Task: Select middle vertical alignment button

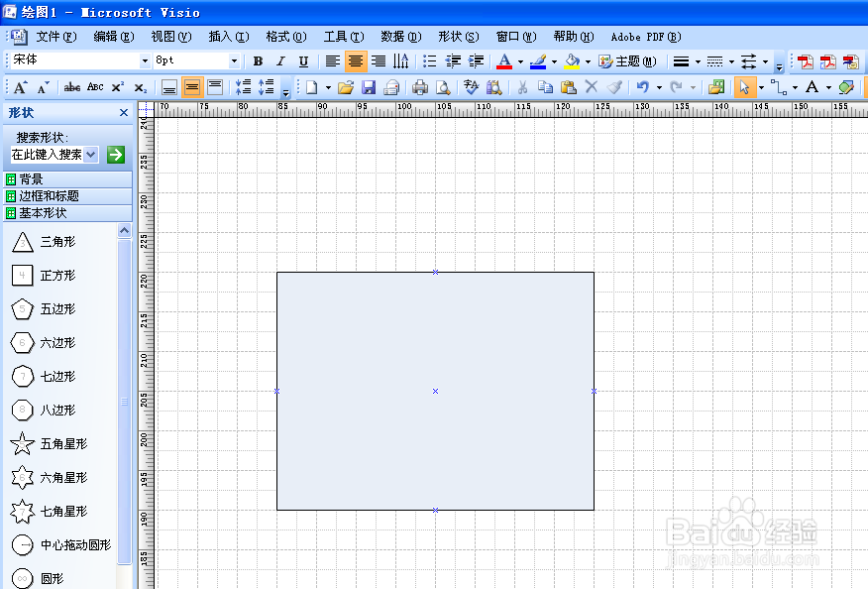Action: pyautogui.click(x=192, y=87)
